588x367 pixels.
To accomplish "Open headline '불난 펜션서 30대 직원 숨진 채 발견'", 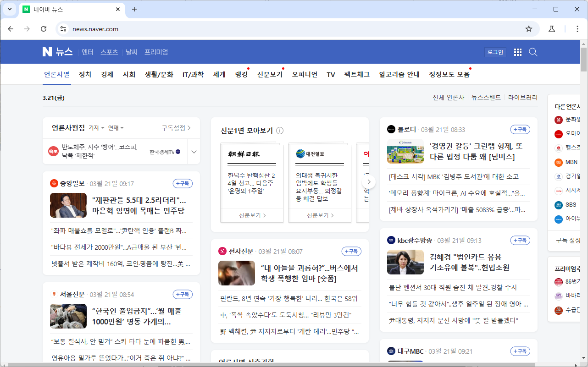I will click(453, 288).
